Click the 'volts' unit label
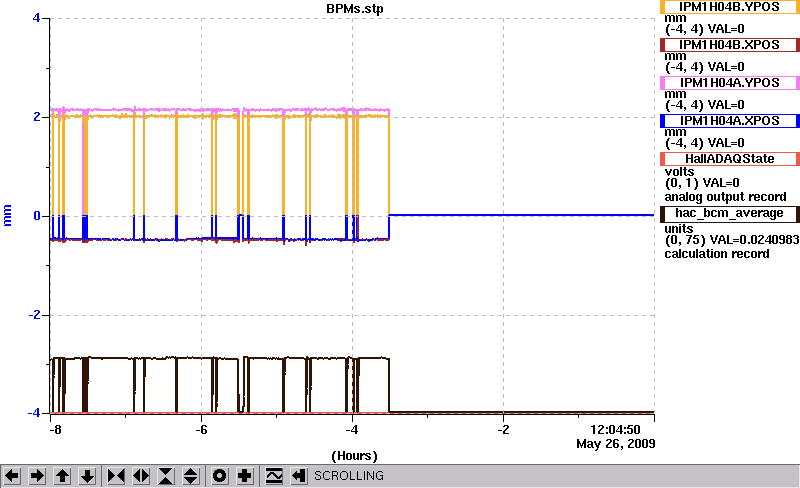This screenshot has width=800, height=488. tap(679, 172)
